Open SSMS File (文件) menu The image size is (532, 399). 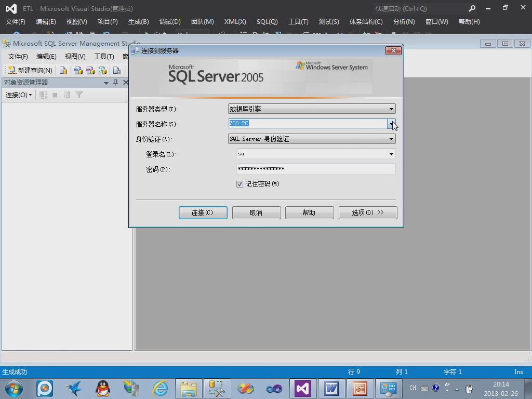point(18,56)
